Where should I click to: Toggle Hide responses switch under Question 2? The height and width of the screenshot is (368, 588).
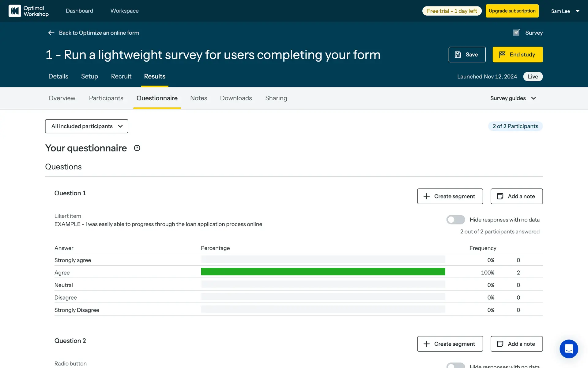(455, 366)
